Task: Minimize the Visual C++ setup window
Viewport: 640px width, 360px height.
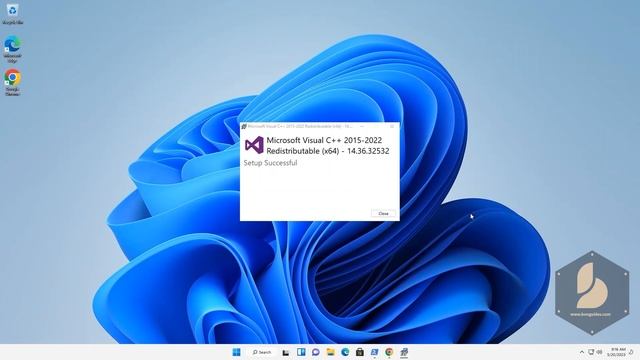Action: pos(362,126)
